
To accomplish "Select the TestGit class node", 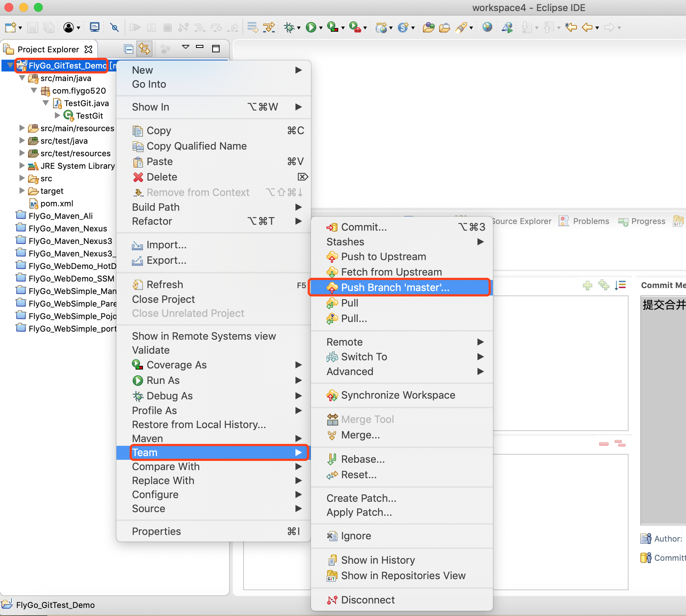I will [83, 116].
